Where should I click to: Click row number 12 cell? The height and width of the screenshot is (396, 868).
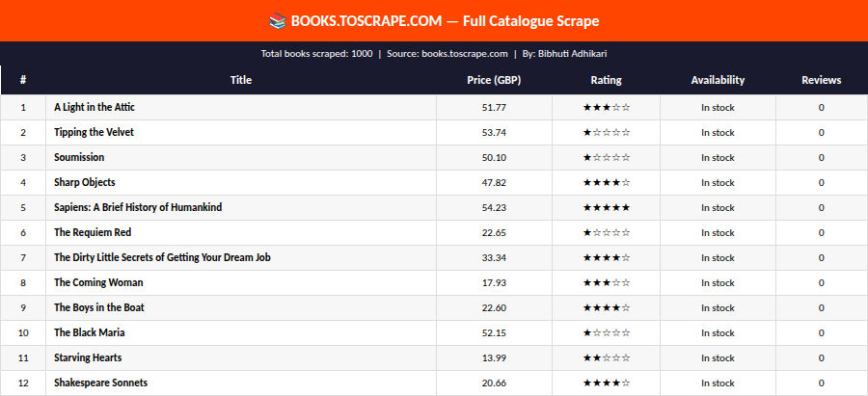point(23,383)
